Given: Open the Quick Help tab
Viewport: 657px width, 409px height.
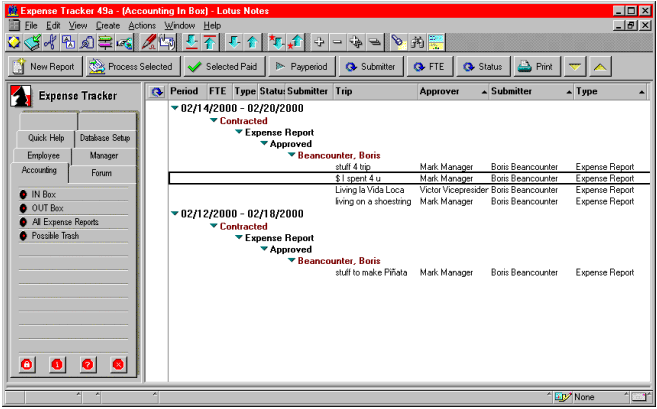Looking at the screenshot, I should pos(46,138).
